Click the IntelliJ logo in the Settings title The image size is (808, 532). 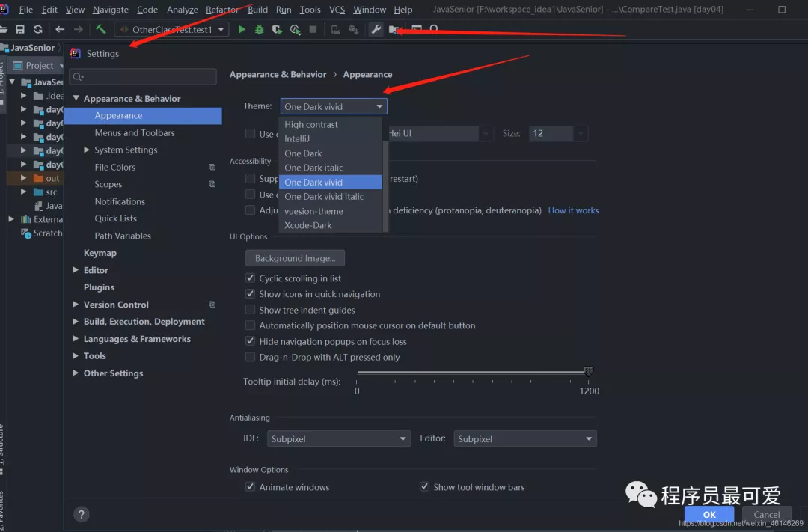76,53
